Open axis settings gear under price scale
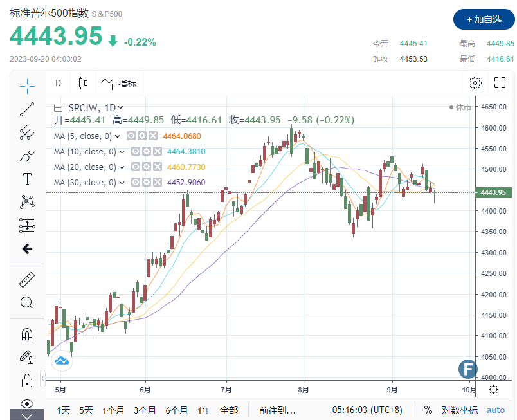Viewport: 517px width, 420px height. click(493, 390)
